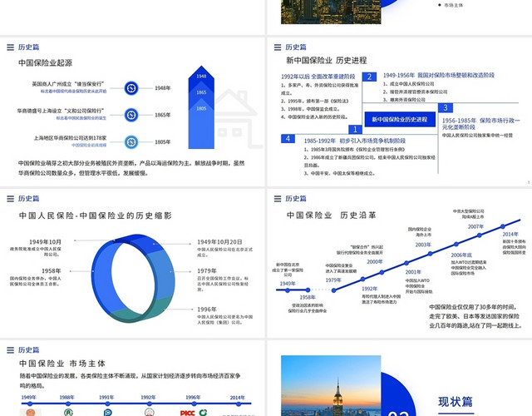Click the blue number box 2
Image resolution: width=532 pixels, height=416 pixels.
tap(369, 77)
